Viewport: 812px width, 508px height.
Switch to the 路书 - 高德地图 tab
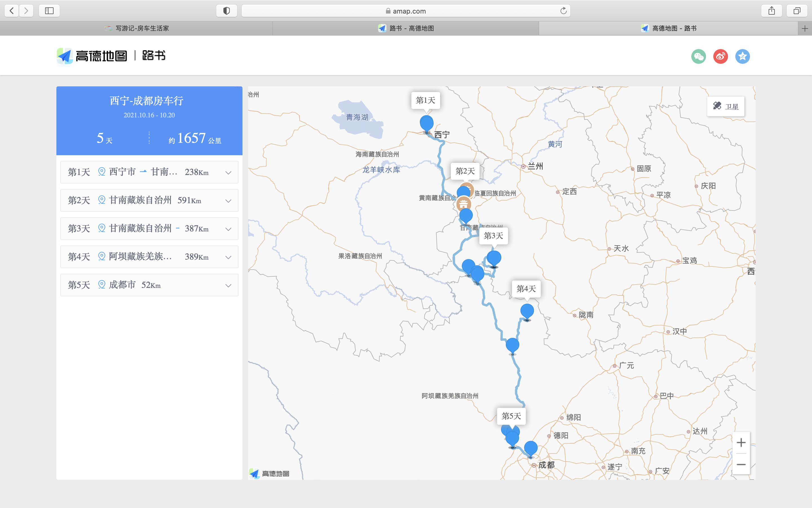[x=406, y=29]
